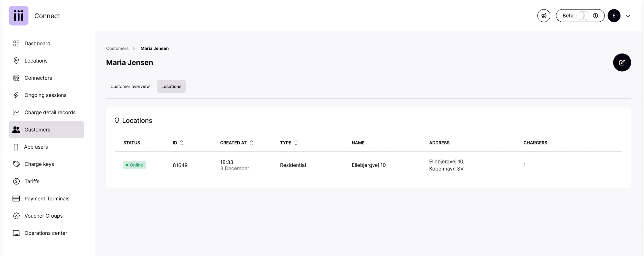Image resolution: width=644 pixels, height=256 pixels.
Task: Click the Online status badge
Action: (135, 165)
